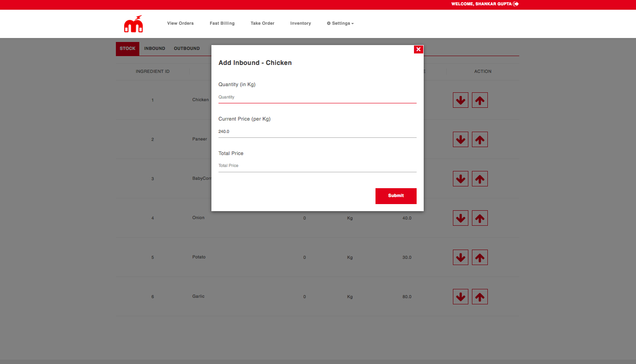The width and height of the screenshot is (636, 364).
Task: Click the Welcome, Shankar Gupta text
Action: [481, 4]
